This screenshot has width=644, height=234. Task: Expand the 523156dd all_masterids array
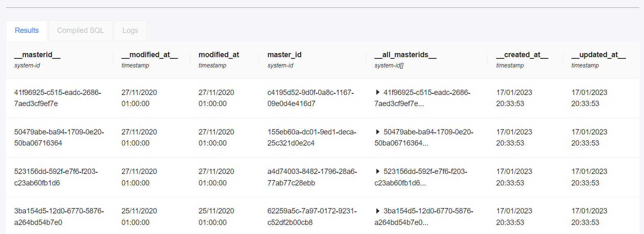pos(378,171)
